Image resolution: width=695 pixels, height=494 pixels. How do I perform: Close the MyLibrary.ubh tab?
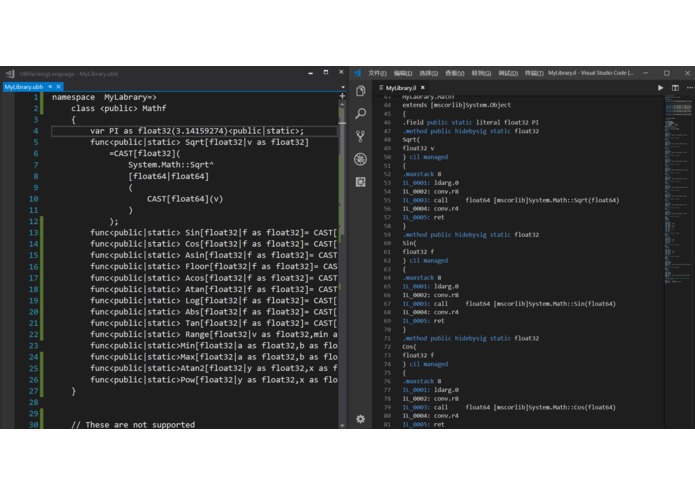[x=58, y=86]
